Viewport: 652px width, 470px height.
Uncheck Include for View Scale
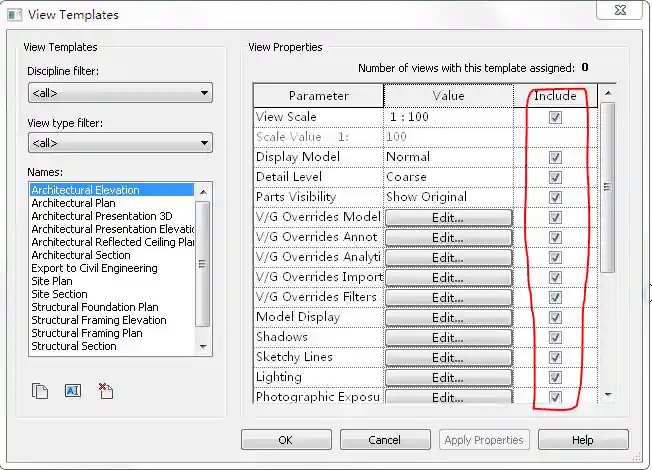(555, 117)
